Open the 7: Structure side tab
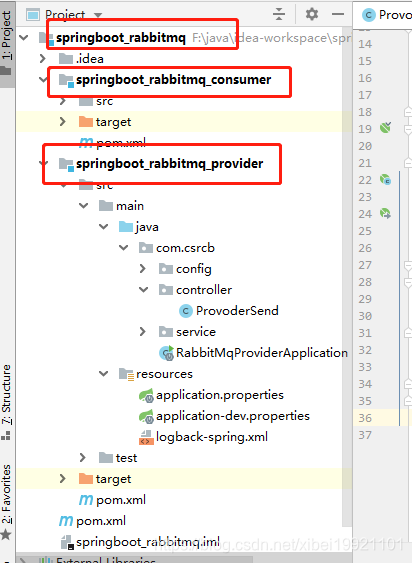412x563 pixels. 7,401
